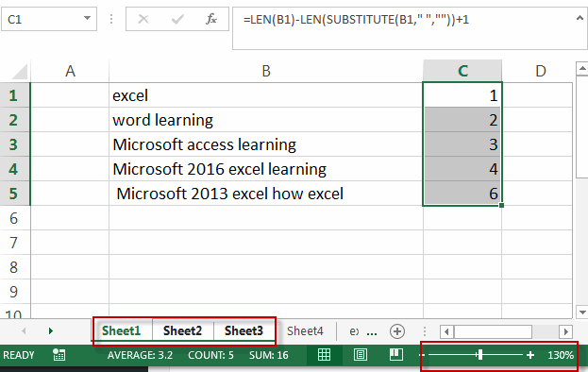Select column D header
Viewport: 588px width, 372px height.
click(x=541, y=71)
